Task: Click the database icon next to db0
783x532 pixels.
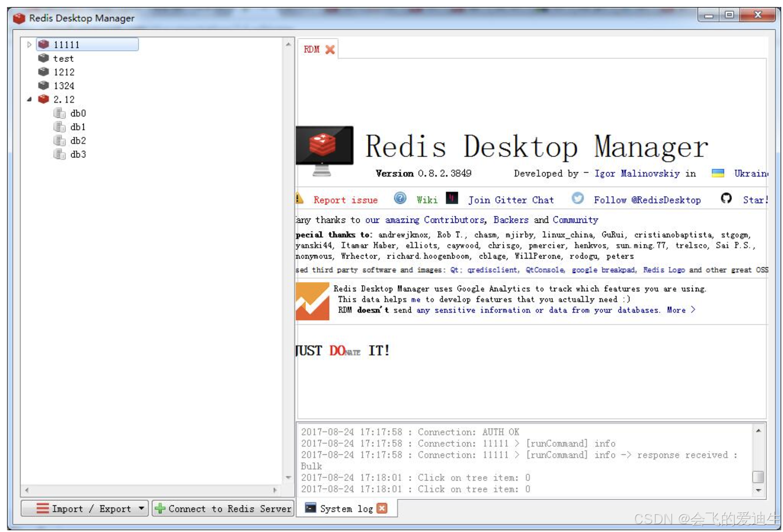Action: point(59,113)
